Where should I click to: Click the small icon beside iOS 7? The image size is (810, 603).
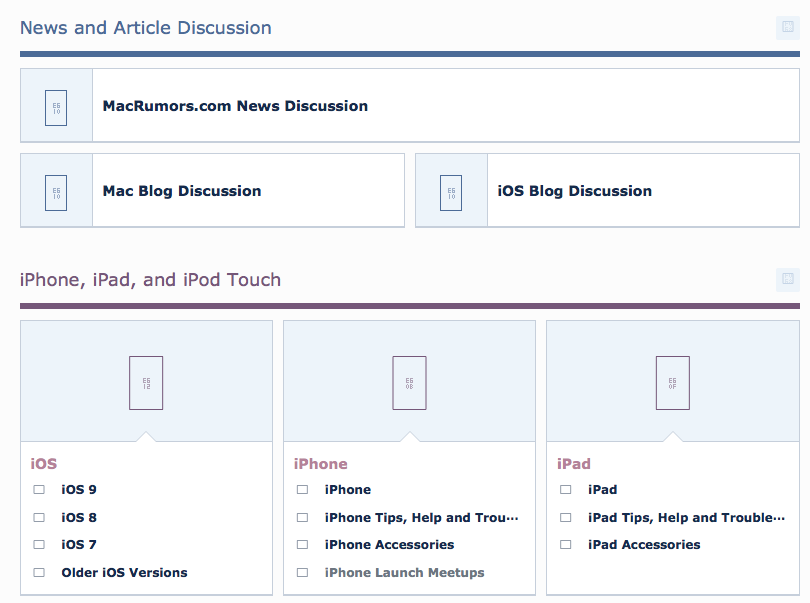click(x=39, y=545)
